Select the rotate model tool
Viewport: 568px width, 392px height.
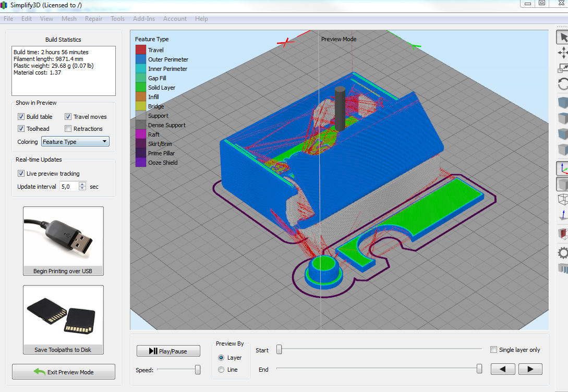pyautogui.click(x=563, y=84)
